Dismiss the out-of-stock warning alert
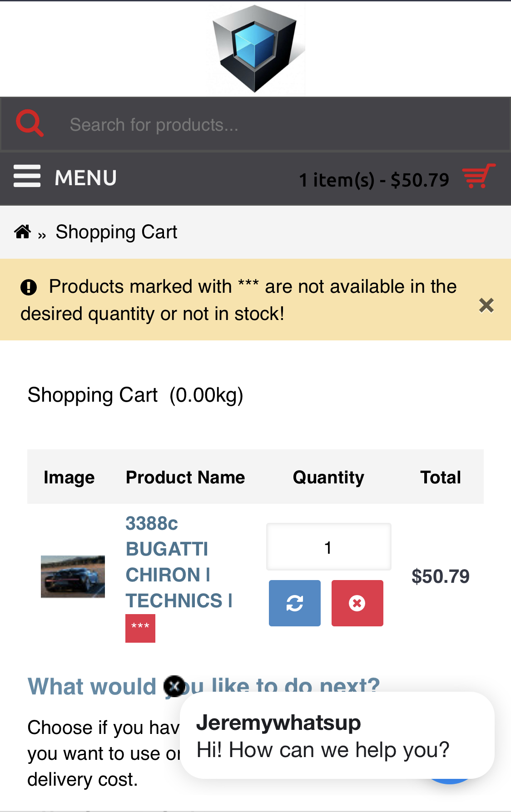 pos(486,305)
